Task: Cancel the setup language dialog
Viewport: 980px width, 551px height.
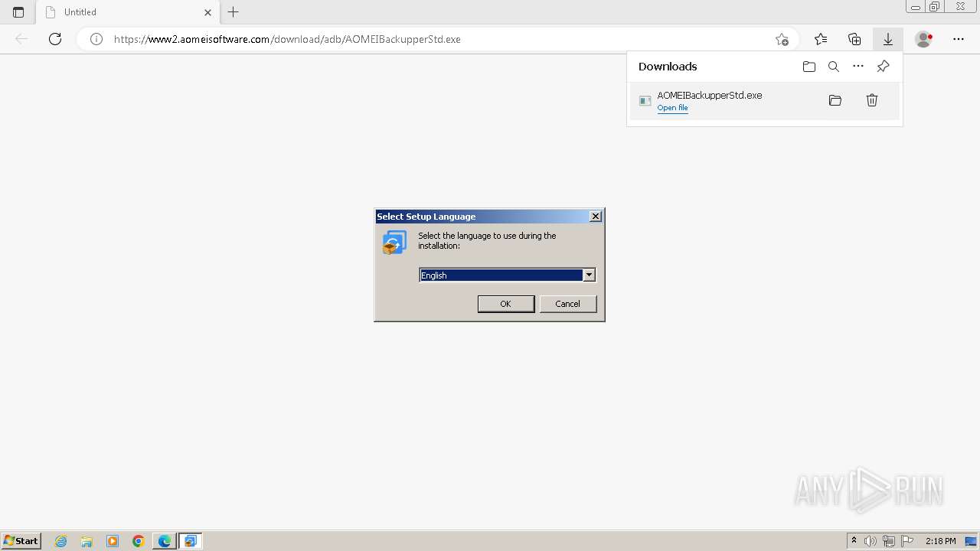Action: tap(567, 304)
